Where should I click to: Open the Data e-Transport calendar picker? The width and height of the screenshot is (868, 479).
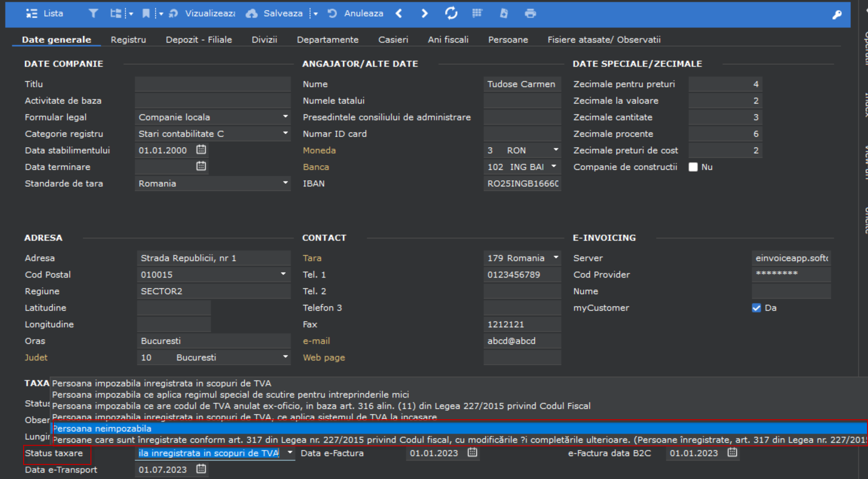tap(201, 469)
